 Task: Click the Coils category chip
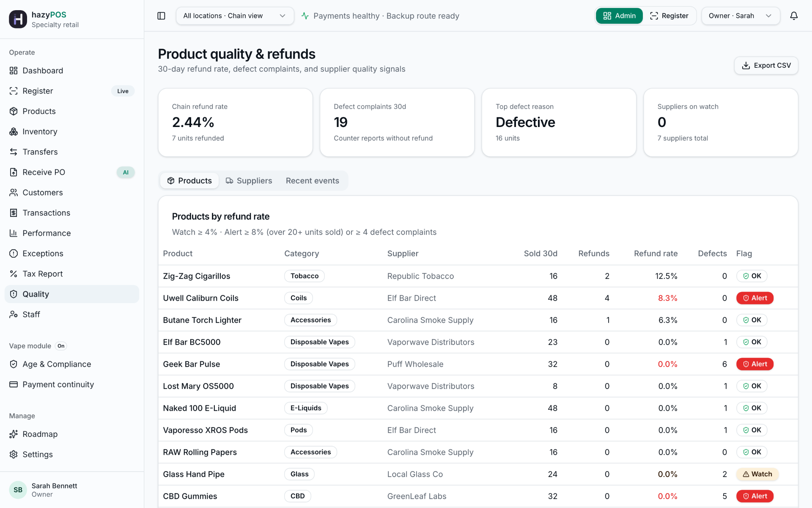click(x=298, y=298)
